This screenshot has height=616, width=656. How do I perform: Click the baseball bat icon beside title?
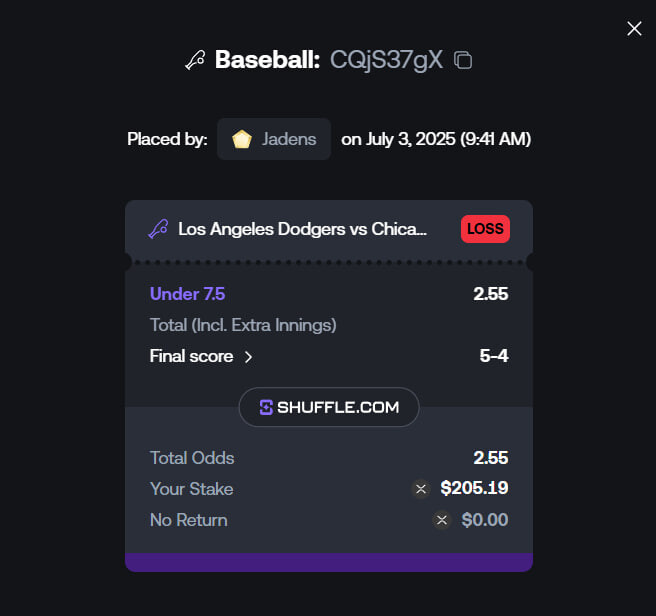point(195,60)
